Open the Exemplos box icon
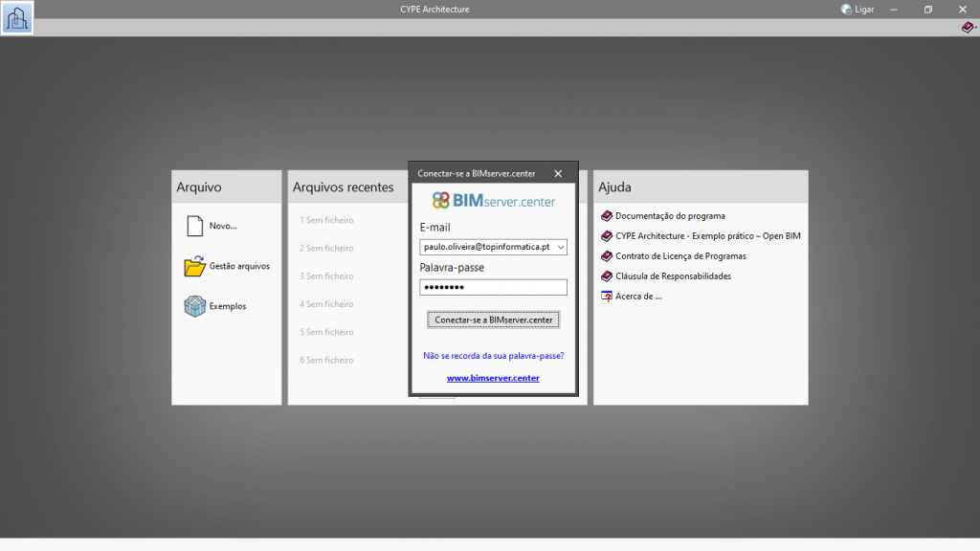Image resolution: width=980 pixels, height=551 pixels. tap(194, 306)
